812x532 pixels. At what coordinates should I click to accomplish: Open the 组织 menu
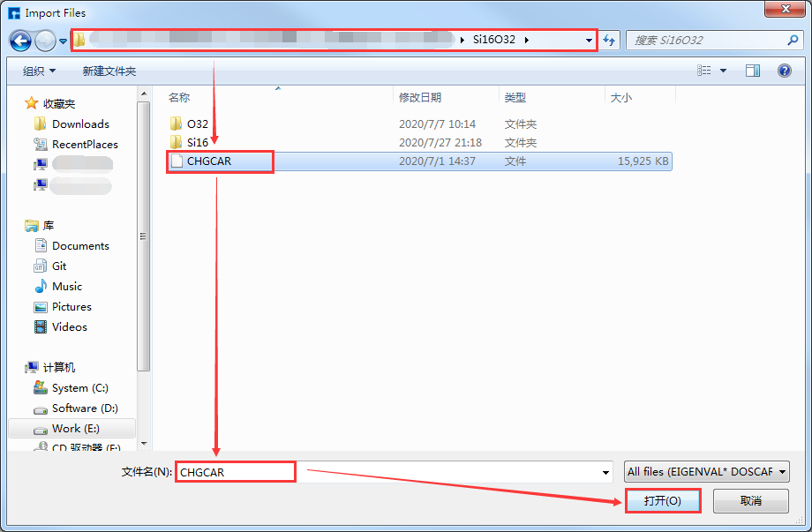[39, 71]
